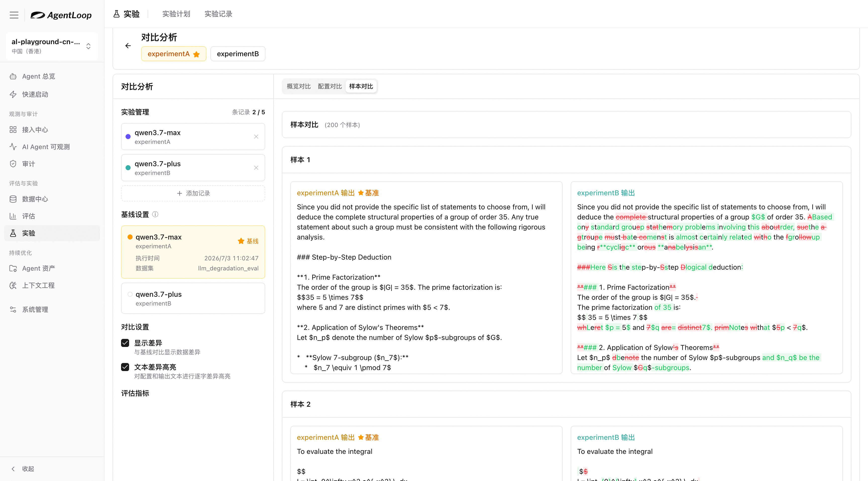
Task: Open 评估 chart item
Action: (52, 216)
